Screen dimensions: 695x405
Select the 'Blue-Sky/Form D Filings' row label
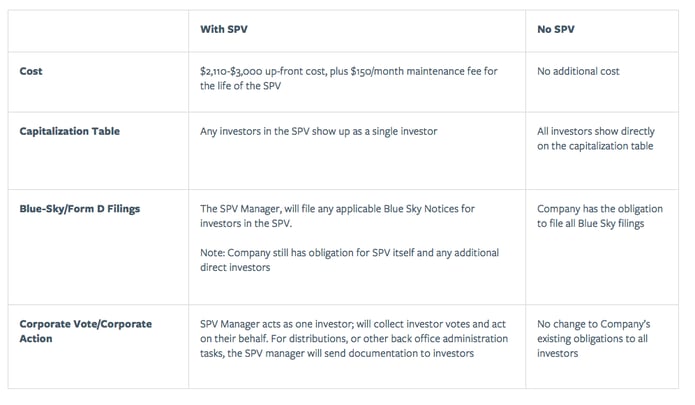point(80,209)
